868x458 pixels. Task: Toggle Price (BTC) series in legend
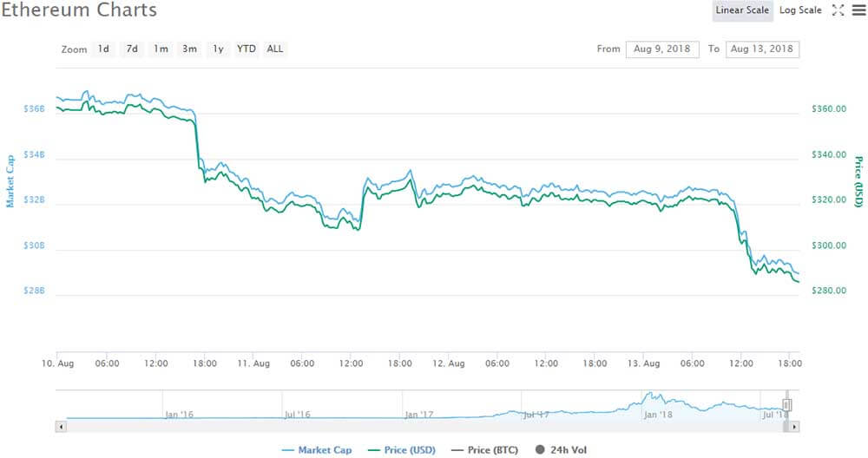pos(485,450)
